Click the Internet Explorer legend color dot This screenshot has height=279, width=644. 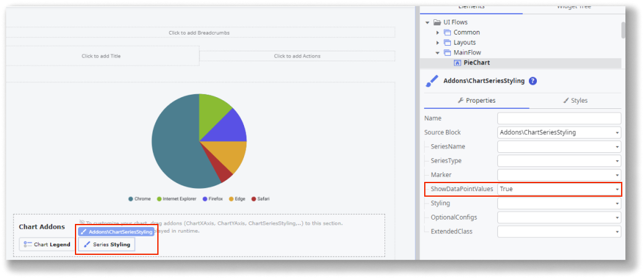coord(159,199)
